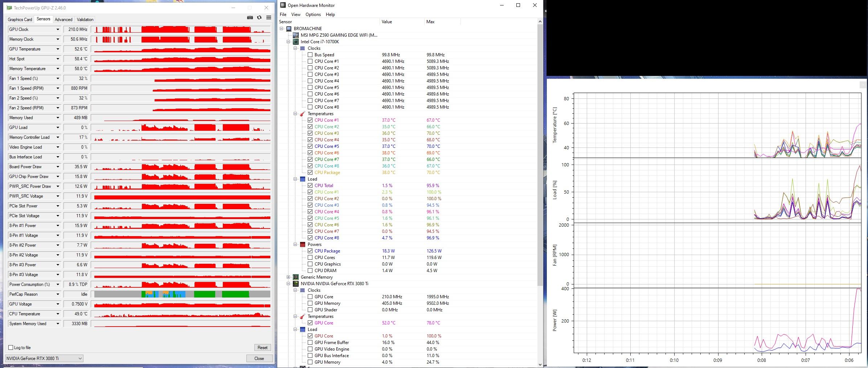Click the CPU Temperatures thermometer icon
This screenshot has width=868, height=368.
303,114
